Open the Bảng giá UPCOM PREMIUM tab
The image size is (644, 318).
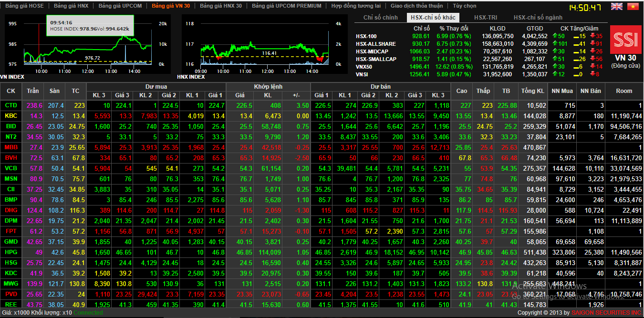pyautogui.click(x=287, y=6)
